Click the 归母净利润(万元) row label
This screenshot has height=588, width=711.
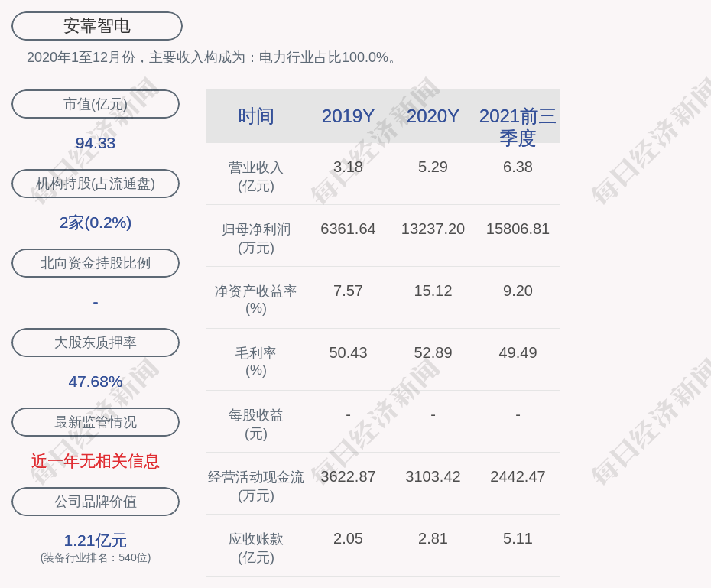pyautogui.click(x=256, y=238)
